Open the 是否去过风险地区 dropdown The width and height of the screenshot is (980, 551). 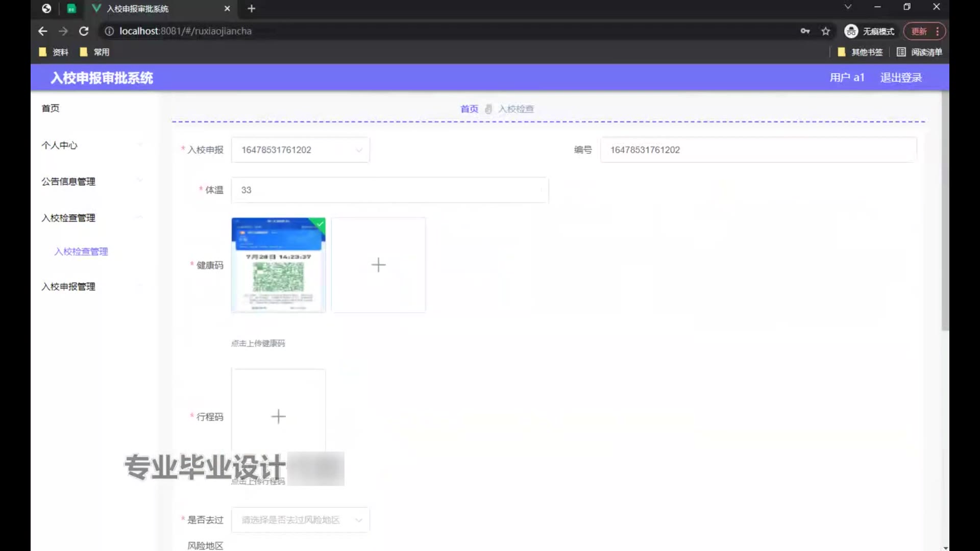300,520
